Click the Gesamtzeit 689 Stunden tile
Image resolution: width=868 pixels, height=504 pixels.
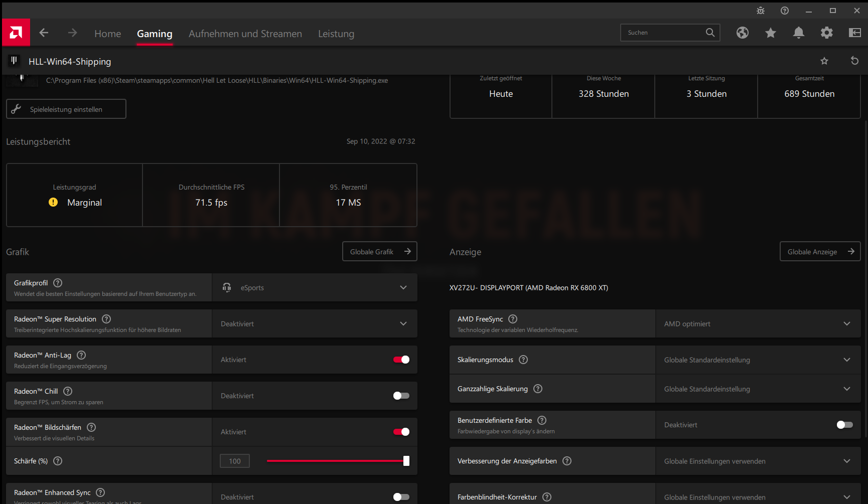(x=809, y=96)
